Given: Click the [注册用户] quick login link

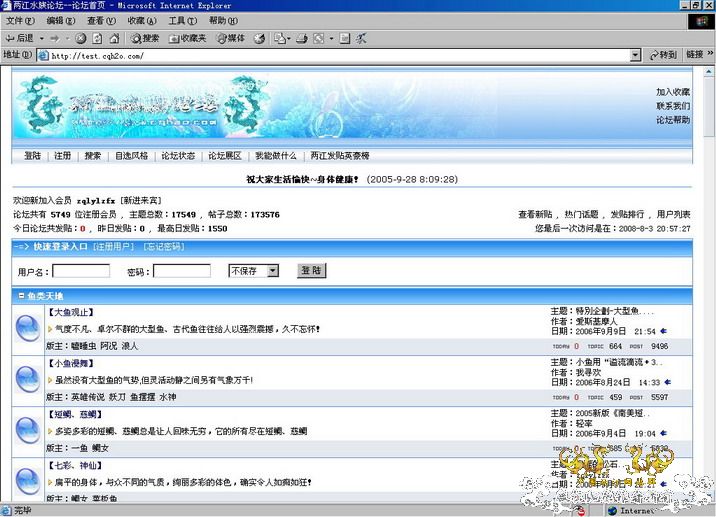Looking at the screenshot, I should pyautogui.click(x=113, y=247).
